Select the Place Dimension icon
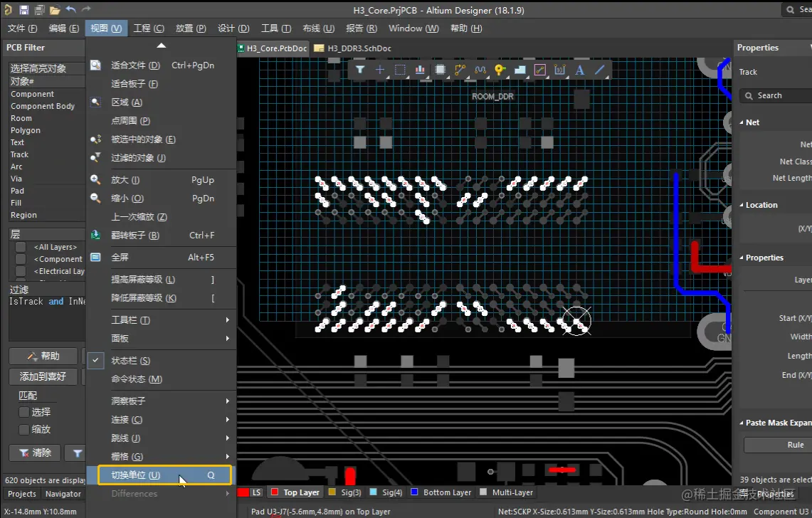This screenshot has width=812, height=518. [560, 70]
